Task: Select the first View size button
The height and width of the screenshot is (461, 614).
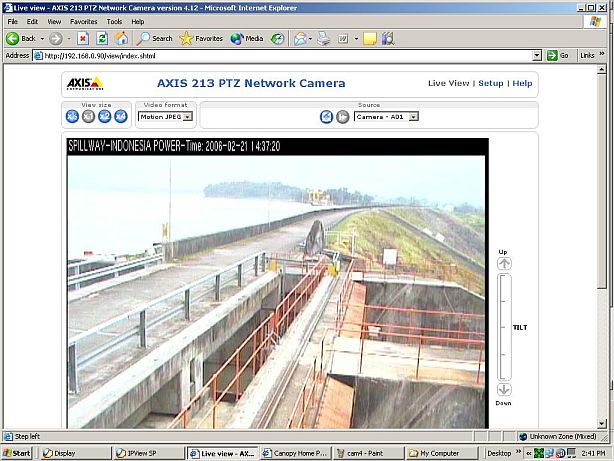Action: tap(72, 117)
